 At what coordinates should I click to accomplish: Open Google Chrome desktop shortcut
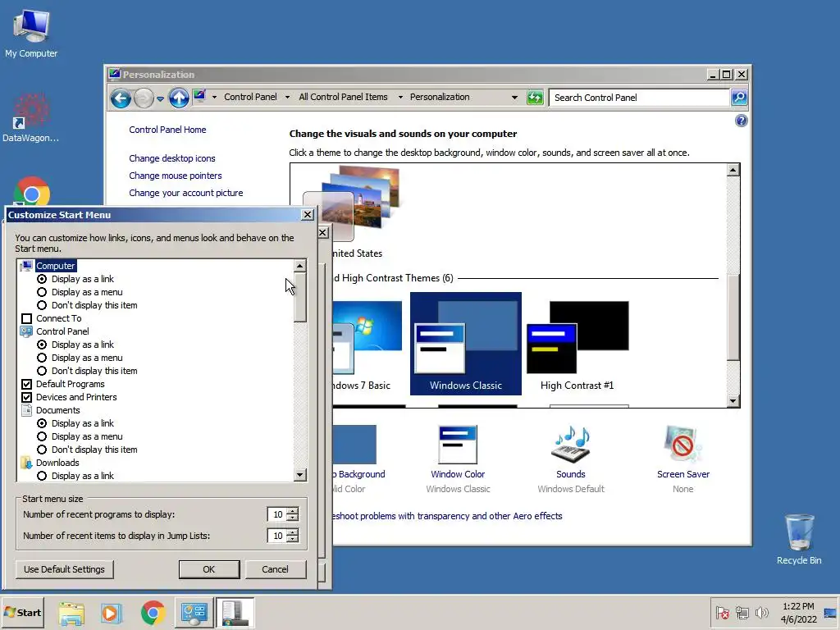click(x=32, y=192)
